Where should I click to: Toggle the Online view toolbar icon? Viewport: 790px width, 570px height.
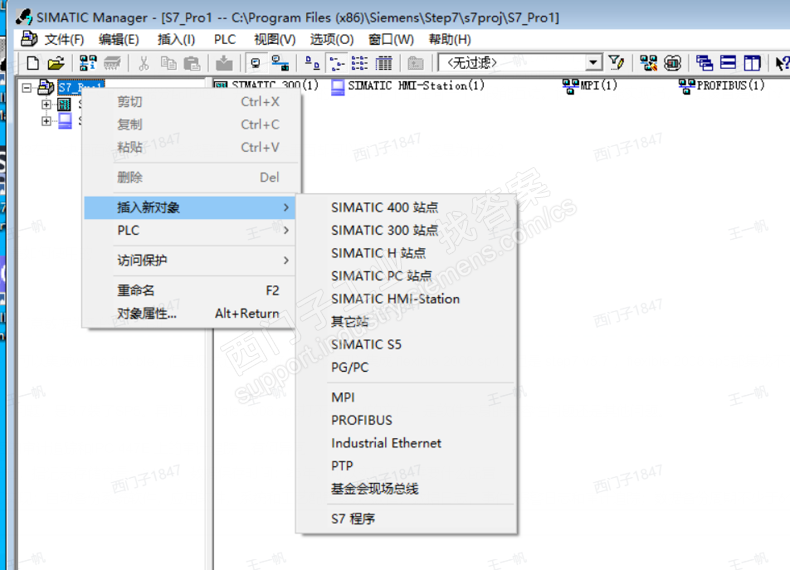click(255, 63)
